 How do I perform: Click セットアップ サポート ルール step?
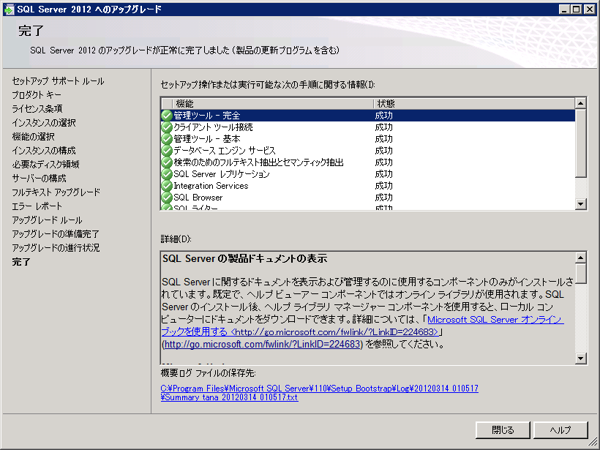[58, 81]
